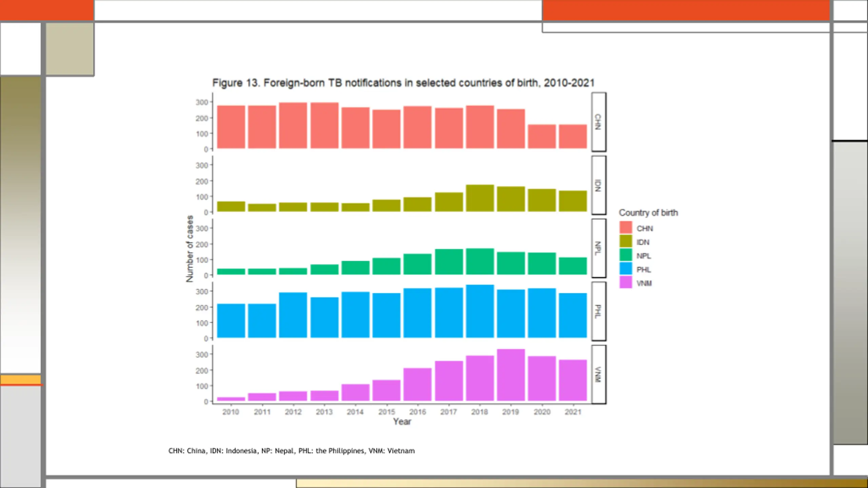868x488 pixels.
Task: Click the Nepal 2017 green bar
Action: tap(449, 262)
